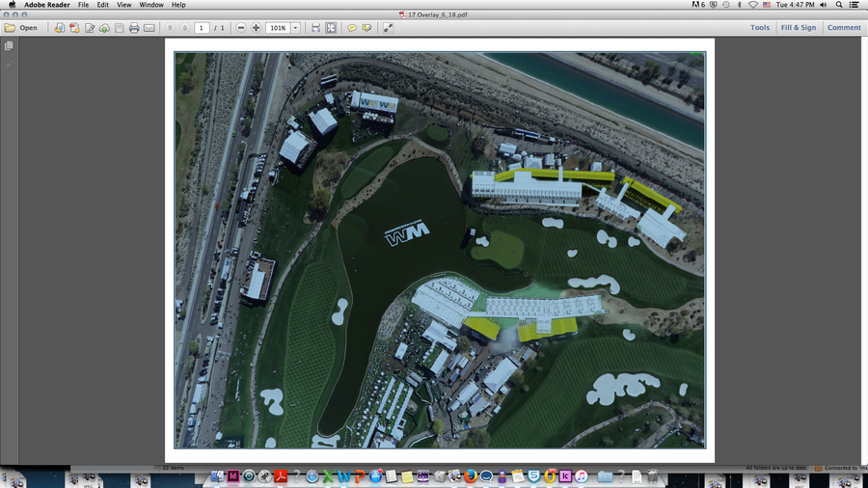Click the Print icon in toolbar
The width and height of the screenshot is (868, 488).
(134, 28)
